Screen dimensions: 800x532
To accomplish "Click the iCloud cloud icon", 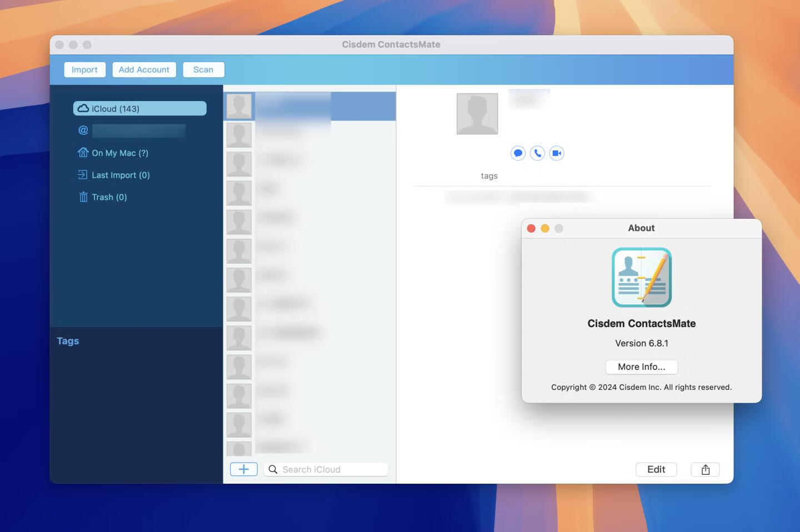I will tap(83, 108).
